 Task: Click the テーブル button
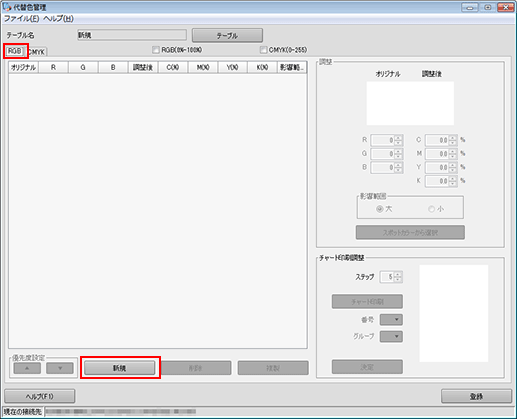point(227,35)
